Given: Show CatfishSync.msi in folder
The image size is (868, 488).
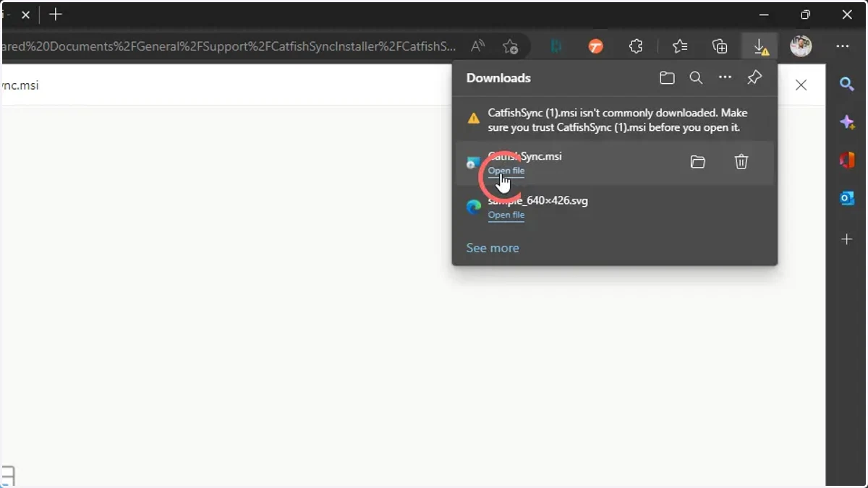Looking at the screenshot, I should coord(698,162).
